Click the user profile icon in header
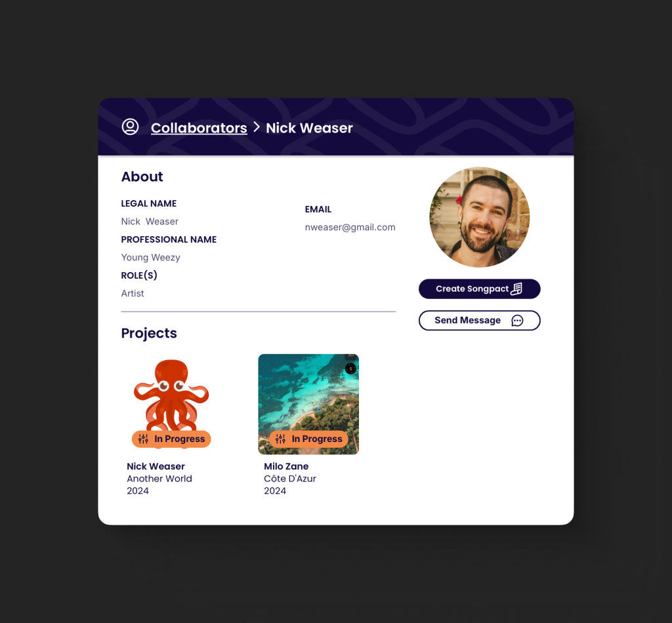Screen dimensions: 672x623 [x=130, y=127]
